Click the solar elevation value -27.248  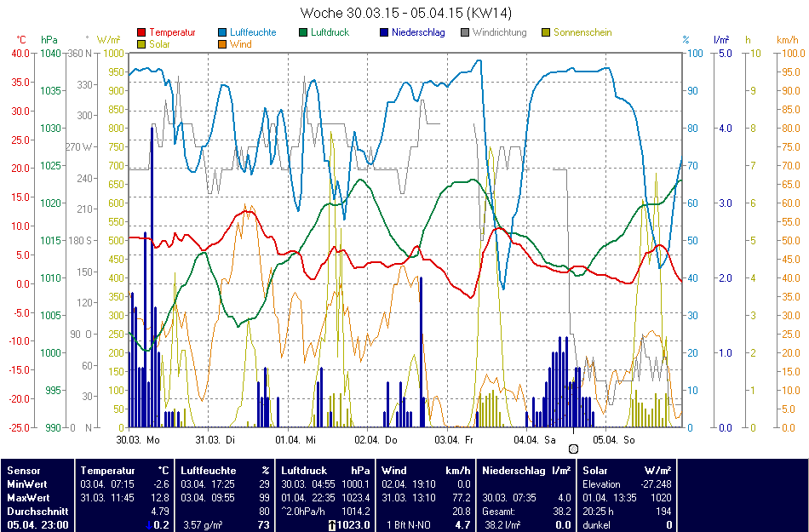[656, 484]
